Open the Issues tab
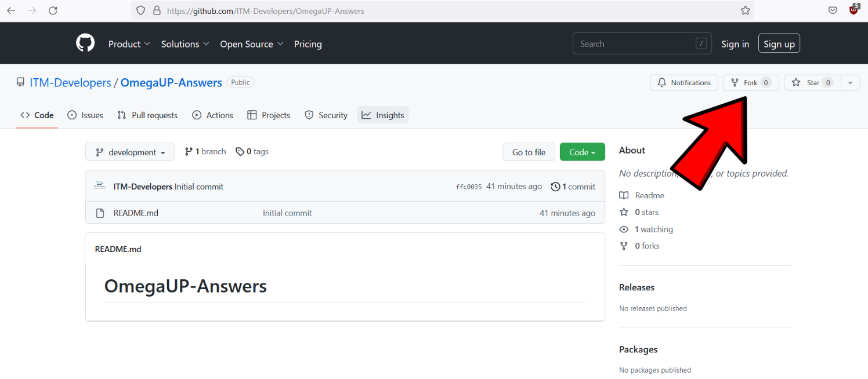Image resolution: width=868 pixels, height=379 pixels. tap(85, 115)
